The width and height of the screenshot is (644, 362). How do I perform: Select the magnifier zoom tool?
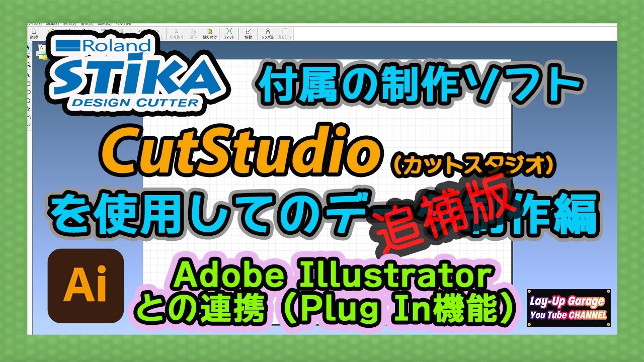tap(28, 65)
